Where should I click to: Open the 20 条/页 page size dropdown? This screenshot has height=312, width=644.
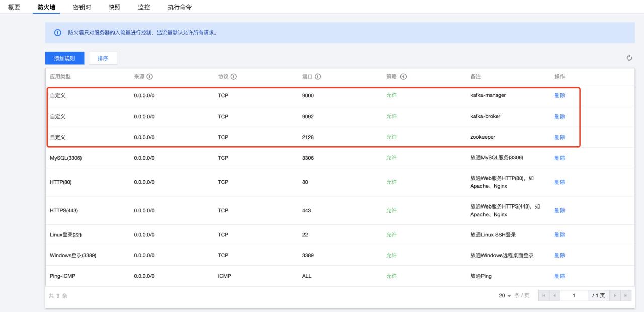click(x=505, y=296)
